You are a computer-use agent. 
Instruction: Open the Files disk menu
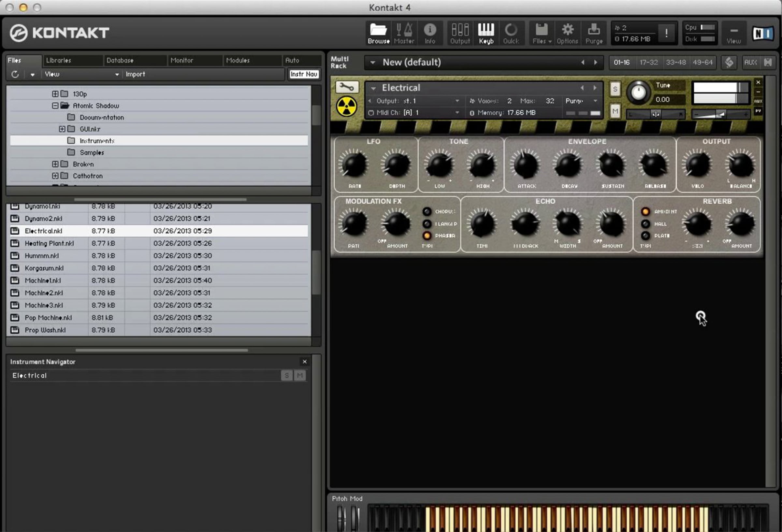tap(542, 33)
